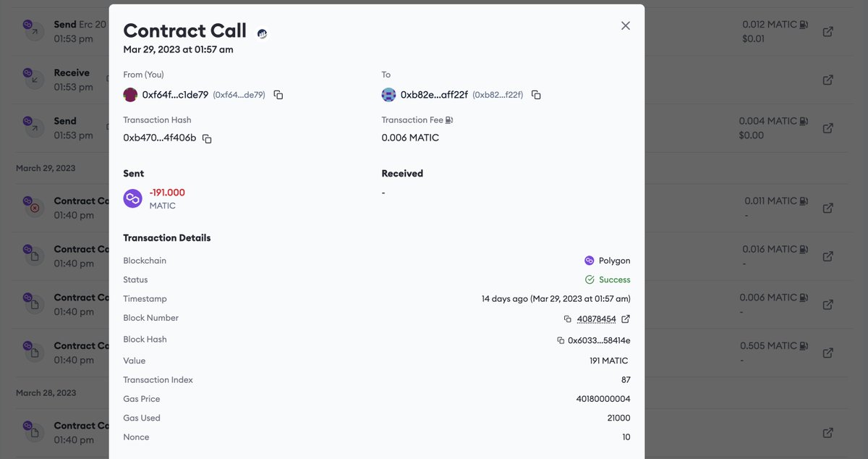Click block number link 40878454

pos(596,319)
